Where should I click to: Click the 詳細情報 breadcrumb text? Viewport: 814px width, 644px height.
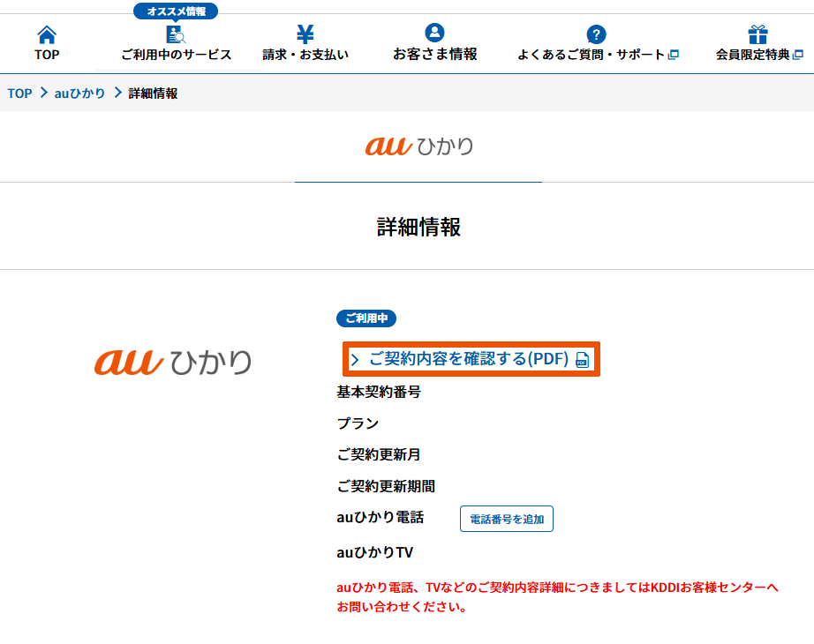153,94
